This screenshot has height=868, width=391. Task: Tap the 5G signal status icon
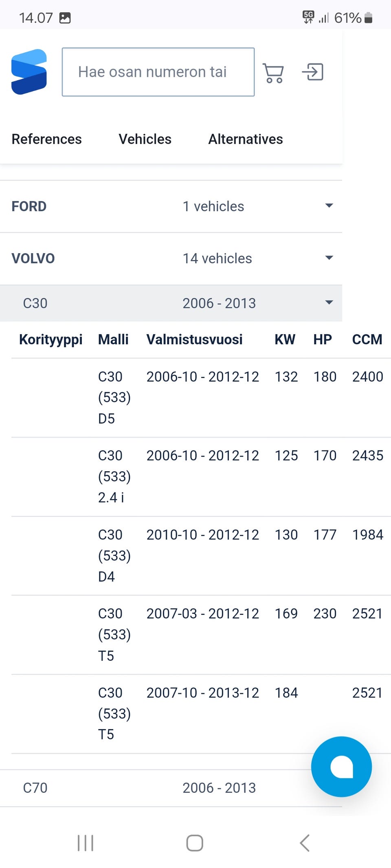308,17
